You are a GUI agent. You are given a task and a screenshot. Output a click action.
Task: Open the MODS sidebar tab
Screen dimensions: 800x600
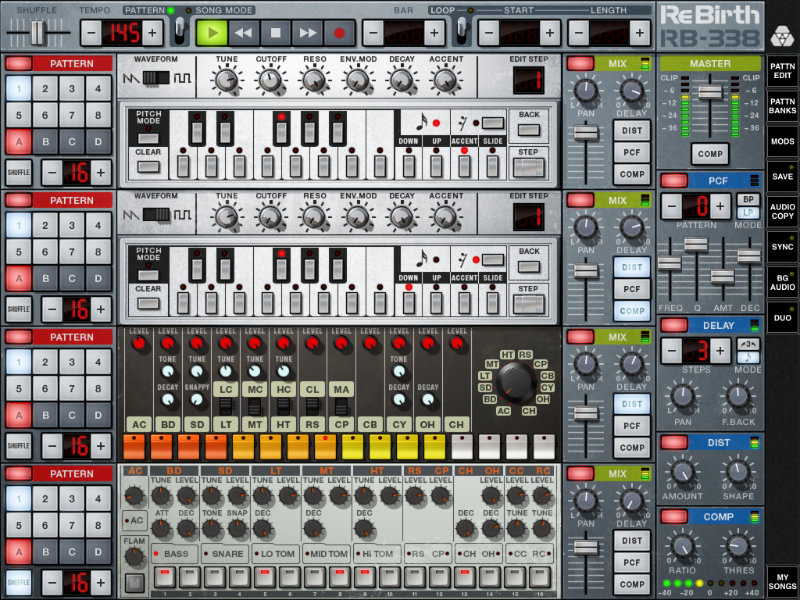click(x=782, y=141)
